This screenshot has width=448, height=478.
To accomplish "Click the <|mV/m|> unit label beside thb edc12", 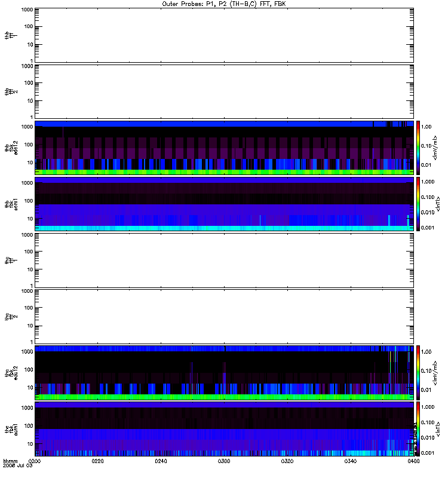I will [435, 148].
